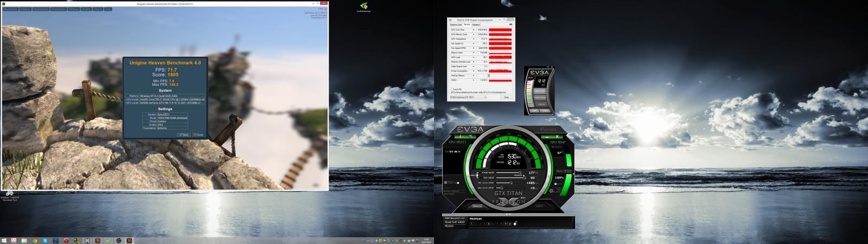This screenshot has width=868, height=244.
Task: Open GeForce GTX 780 Ti device dropdown
Action: pyautogui.click(x=468, y=98)
